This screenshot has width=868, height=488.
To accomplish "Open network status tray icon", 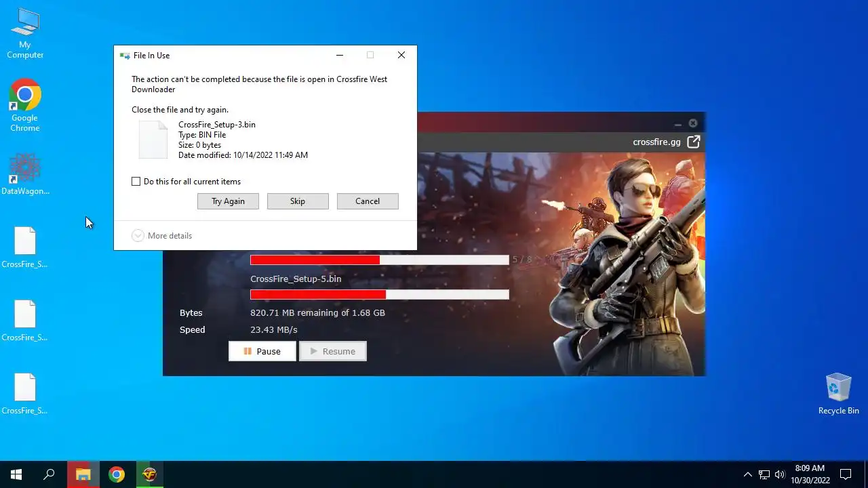I will tap(764, 474).
